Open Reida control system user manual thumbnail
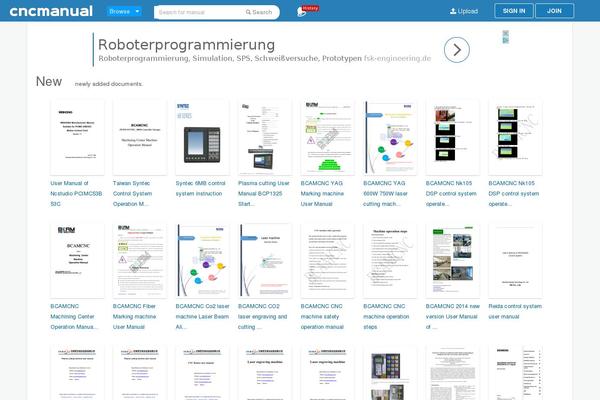Screen dimensions: 600x400 click(x=515, y=261)
